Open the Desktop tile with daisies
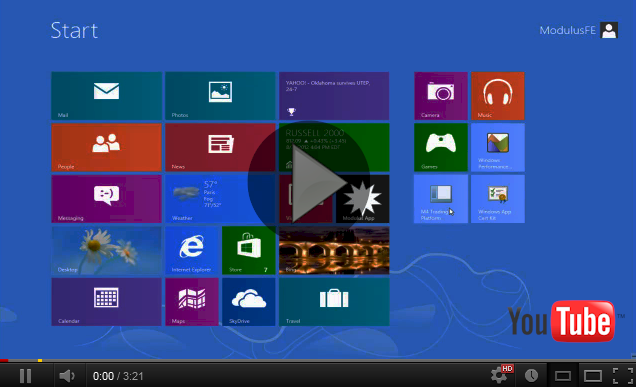Screen dimensions: 636x387 click(x=107, y=251)
